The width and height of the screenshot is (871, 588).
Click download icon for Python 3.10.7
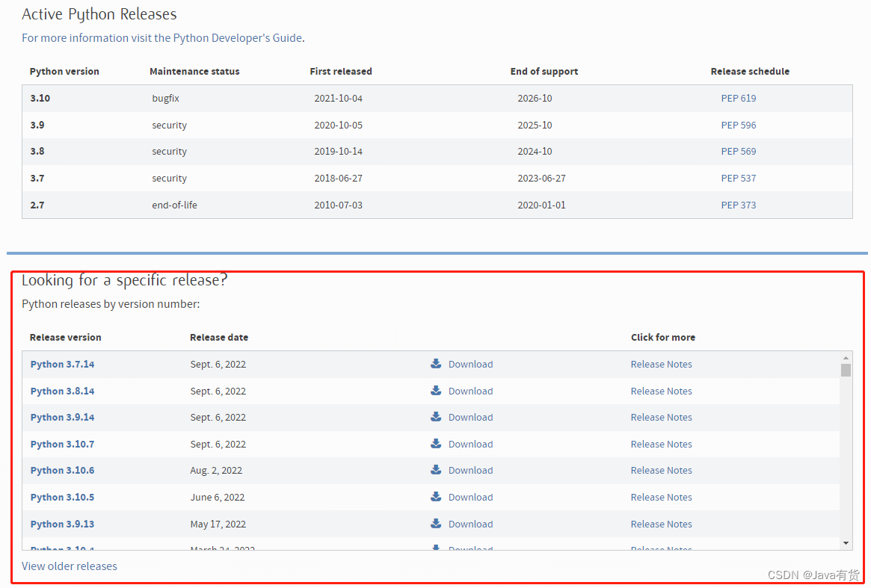(x=436, y=444)
